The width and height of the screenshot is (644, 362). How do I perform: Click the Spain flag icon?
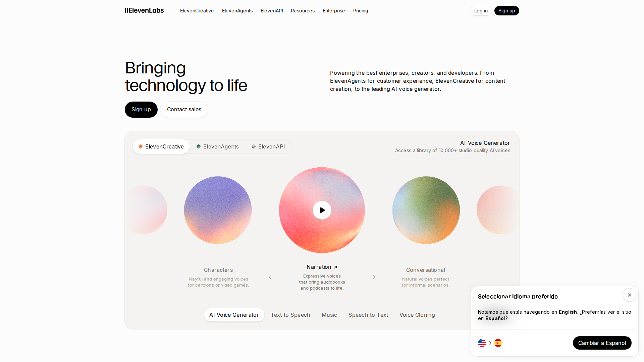pos(498,343)
